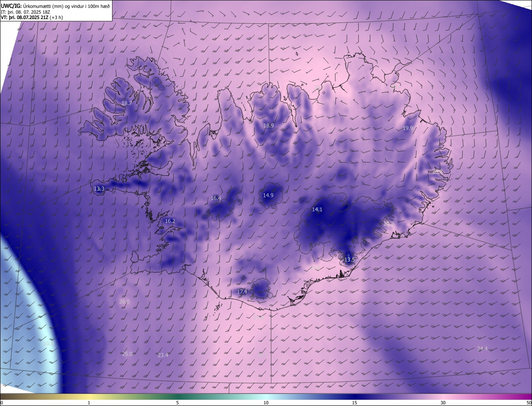
Task: Click the 18.7 value over the Westfjords
Action: [126, 103]
